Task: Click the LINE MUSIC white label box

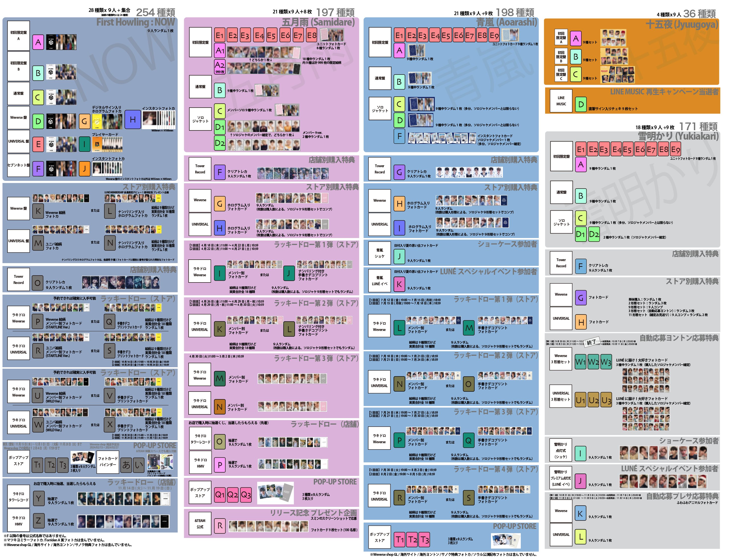Action: coord(561,101)
